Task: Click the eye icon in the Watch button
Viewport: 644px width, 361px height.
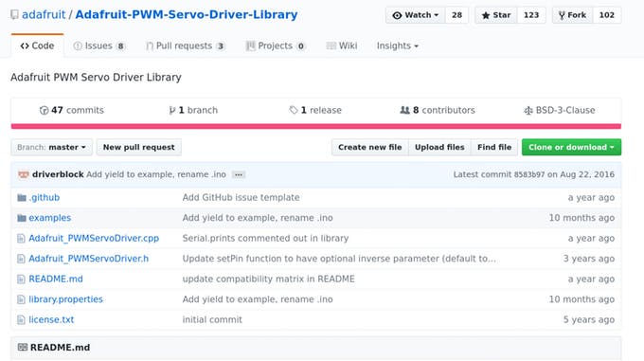Action: point(397,15)
